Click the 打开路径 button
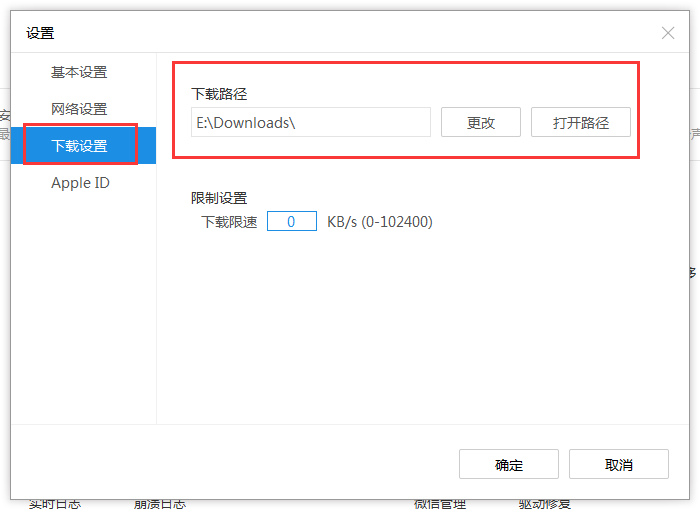 [x=580, y=122]
